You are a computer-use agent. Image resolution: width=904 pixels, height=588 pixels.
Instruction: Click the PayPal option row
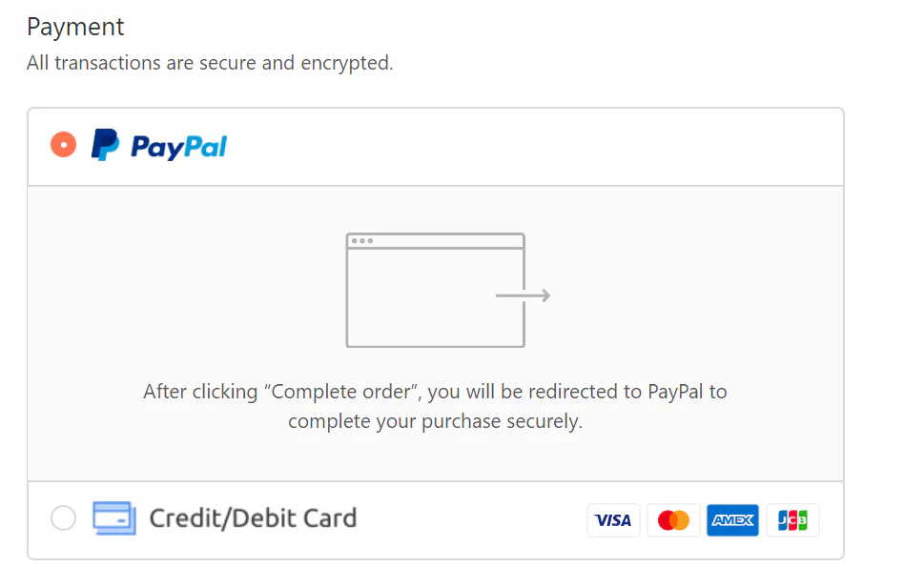click(x=436, y=147)
